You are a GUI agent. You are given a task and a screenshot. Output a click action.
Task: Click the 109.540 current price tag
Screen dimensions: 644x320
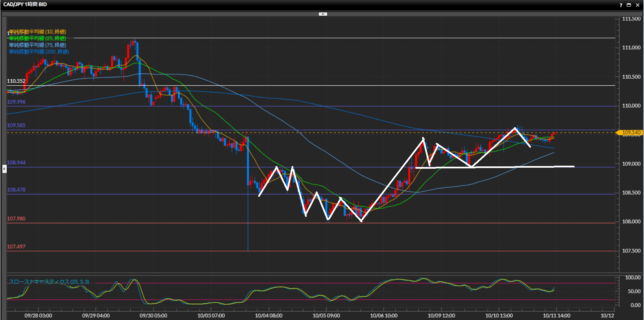pos(631,133)
